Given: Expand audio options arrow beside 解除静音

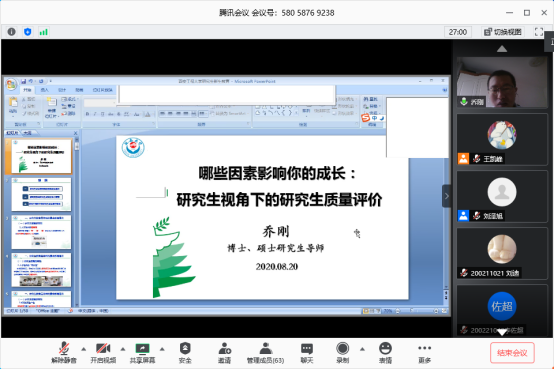Looking at the screenshot, I should coord(83,349).
